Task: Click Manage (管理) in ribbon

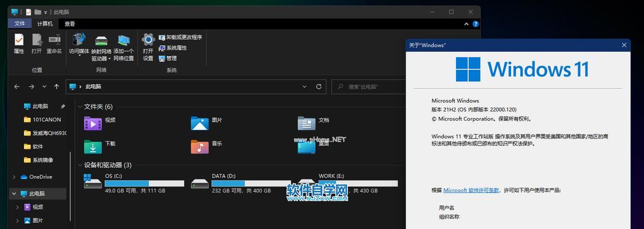Action: click(x=167, y=58)
